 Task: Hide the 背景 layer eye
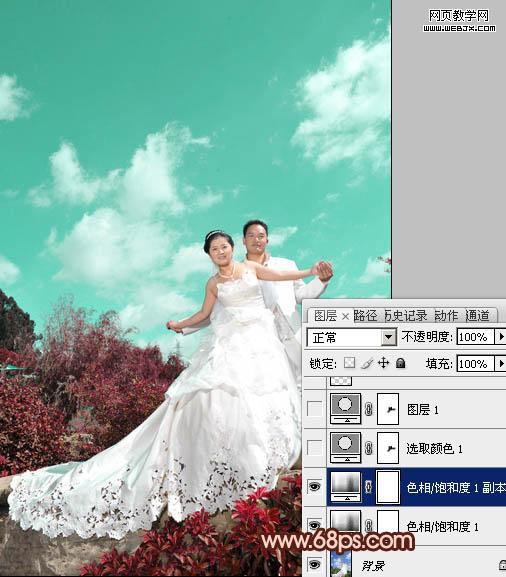[314, 564]
